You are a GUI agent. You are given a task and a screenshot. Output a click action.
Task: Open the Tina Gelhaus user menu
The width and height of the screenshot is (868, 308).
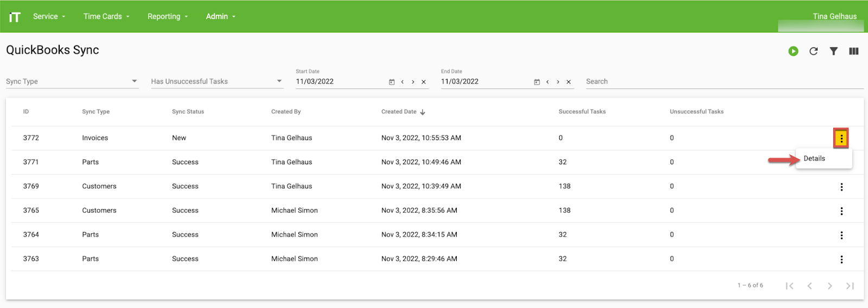pyautogui.click(x=834, y=16)
